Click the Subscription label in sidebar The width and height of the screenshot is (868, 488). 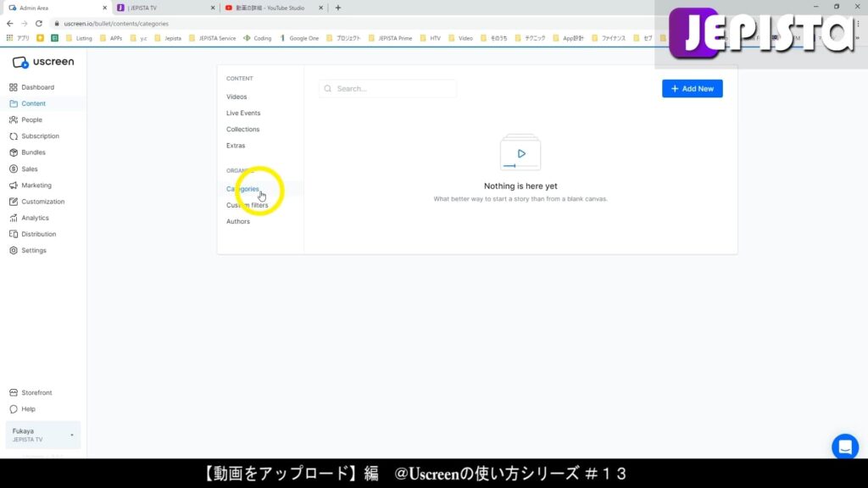click(41, 136)
